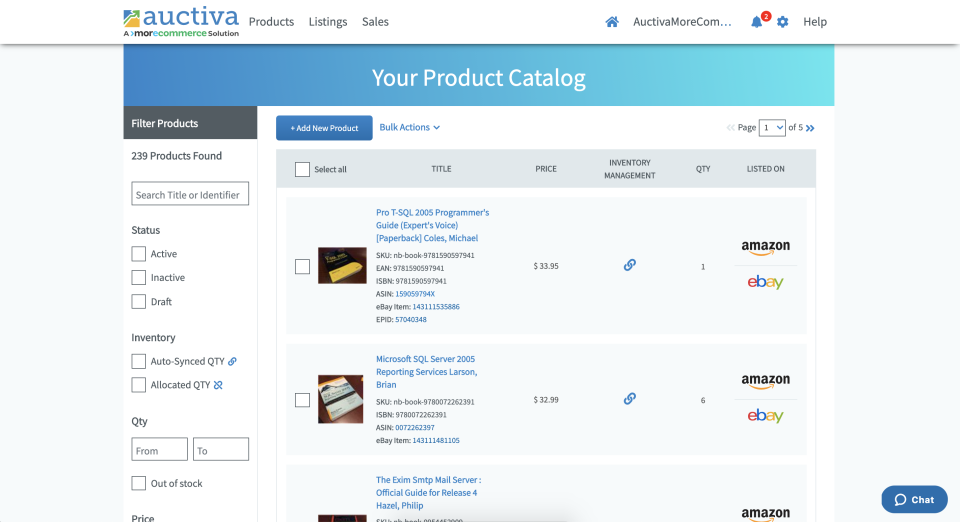Check the Active status filter
Image resolution: width=960 pixels, height=522 pixels.
pyautogui.click(x=139, y=254)
